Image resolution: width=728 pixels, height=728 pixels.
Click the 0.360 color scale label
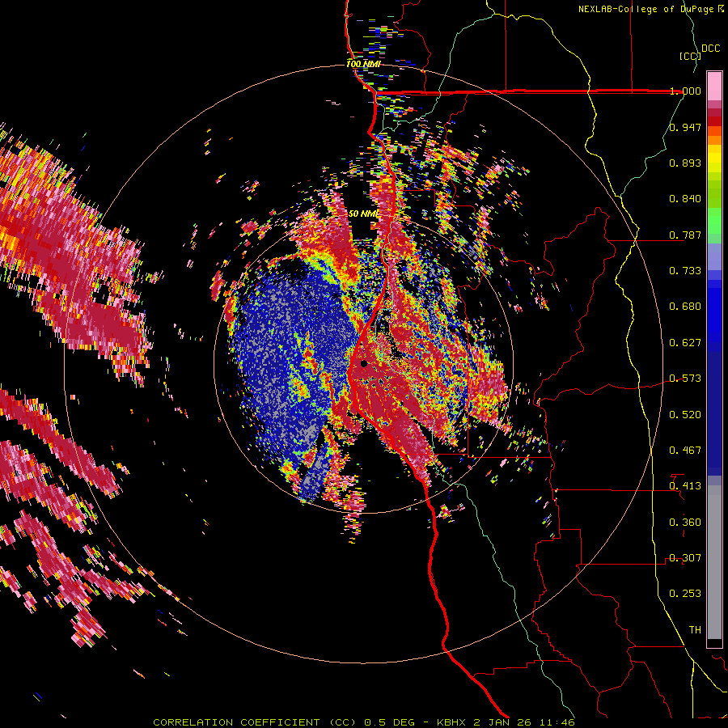tap(685, 523)
